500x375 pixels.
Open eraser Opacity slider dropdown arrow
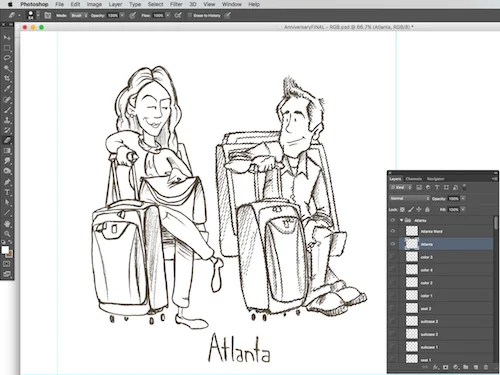122,15
